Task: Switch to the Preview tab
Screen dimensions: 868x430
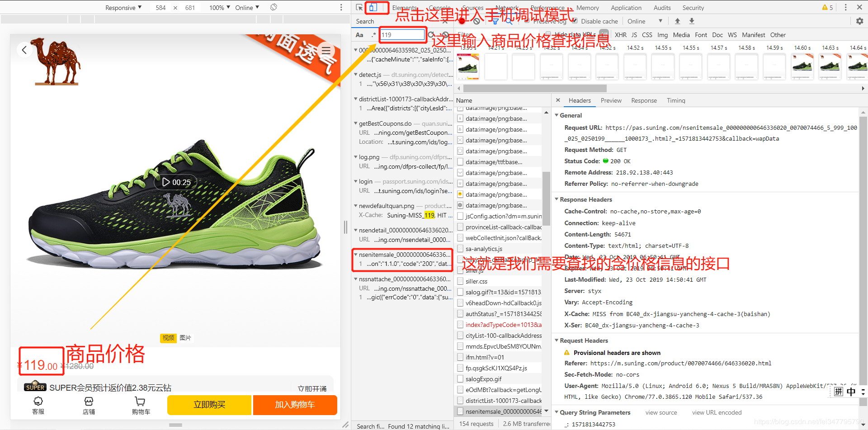Action: 611,100
